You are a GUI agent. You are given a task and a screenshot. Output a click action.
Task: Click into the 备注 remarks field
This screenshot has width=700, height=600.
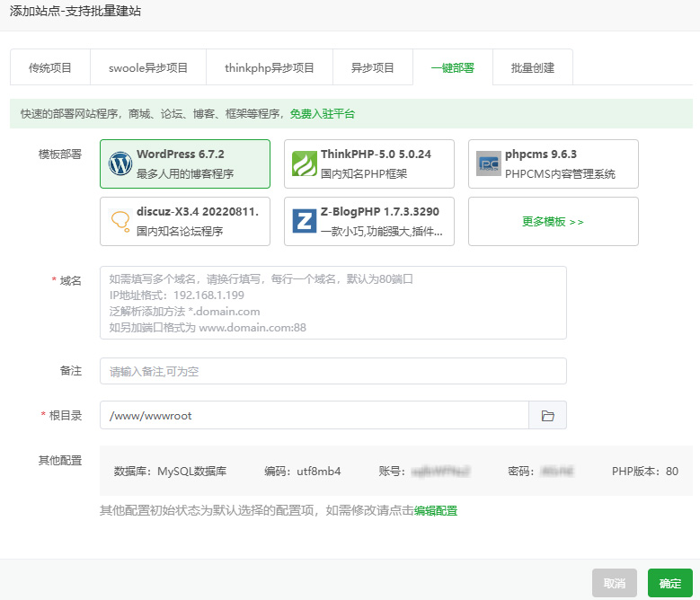[x=333, y=371]
